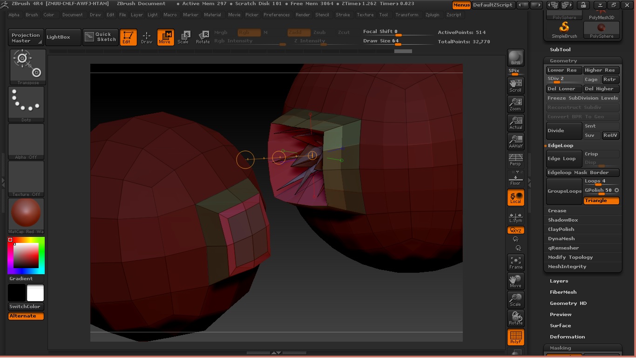Adjust the SDiv slider
The image size is (636, 364).
tap(564, 80)
